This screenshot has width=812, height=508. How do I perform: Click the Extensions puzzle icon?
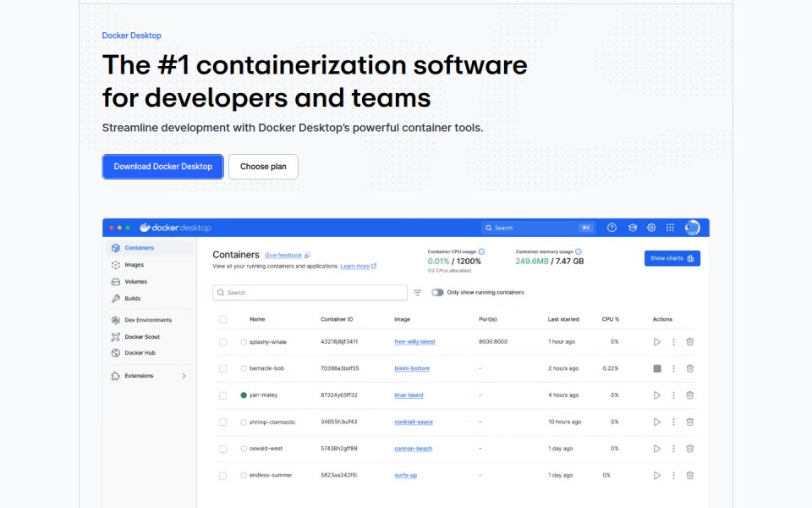(116, 376)
